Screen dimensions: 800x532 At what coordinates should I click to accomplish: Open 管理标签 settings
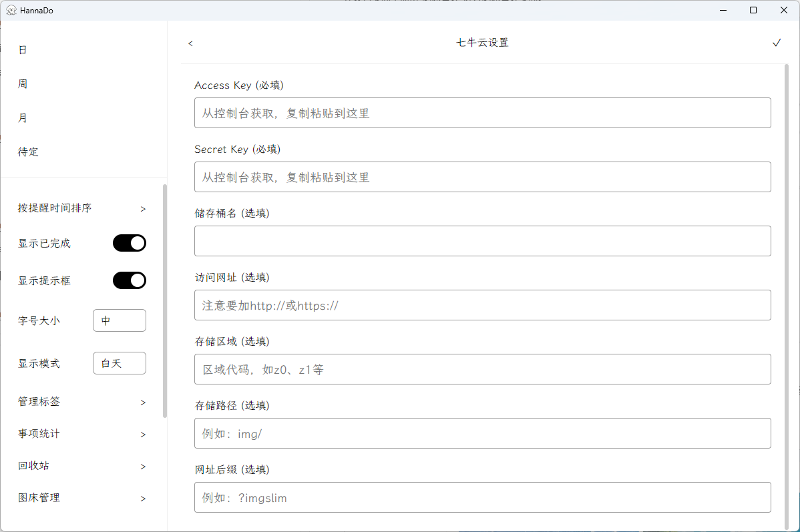click(x=81, y=402)
